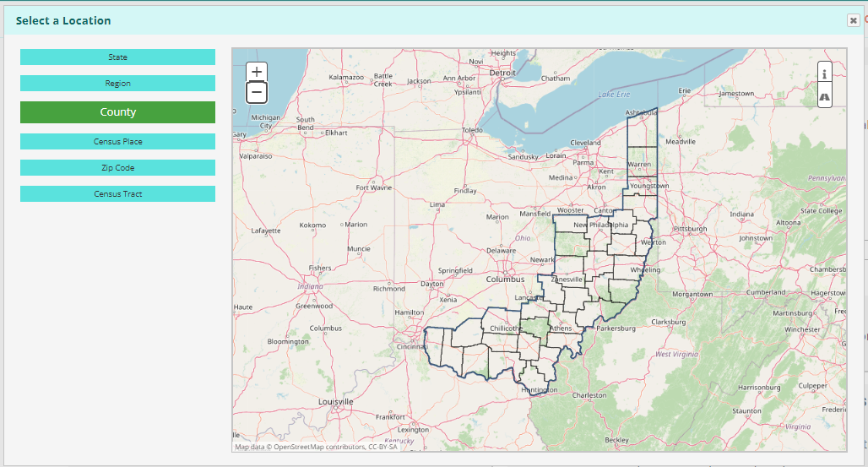
Task: Open the map info icon
Action: click(824, 73)
